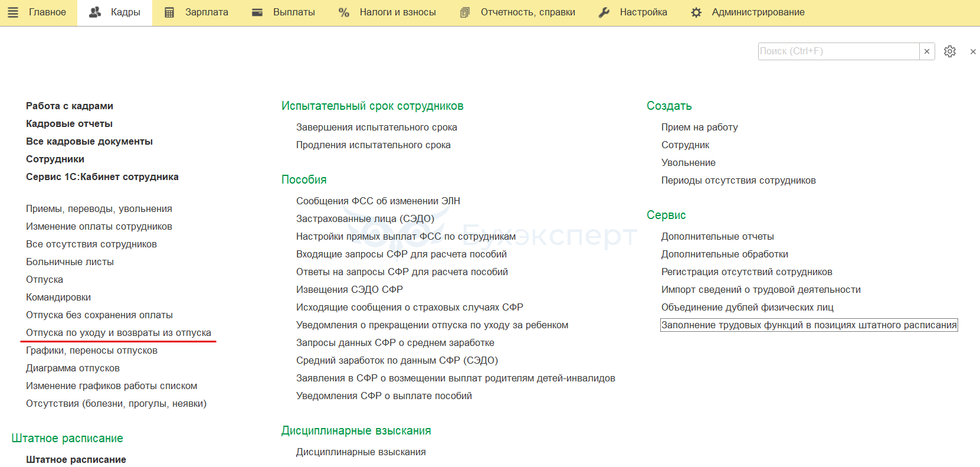Open Сервис 1С:Кабинет сотрудника
This screenshot has height=467, width=980.
click(102, 177)
